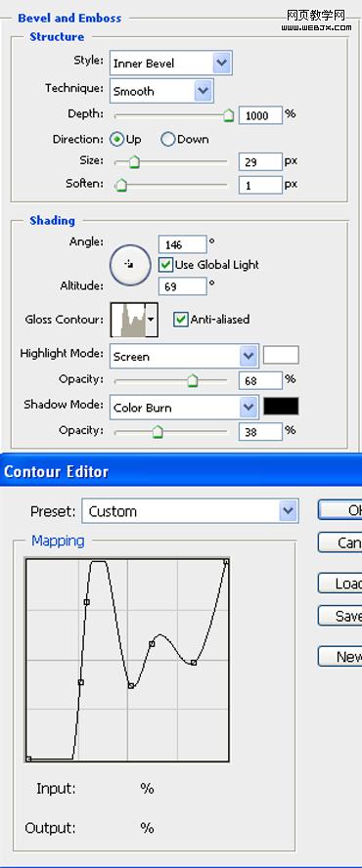Viewport: 362px width, 868px height.
Task: Click the Gloss Contour dropdown arrow
Action: [152, 320]
